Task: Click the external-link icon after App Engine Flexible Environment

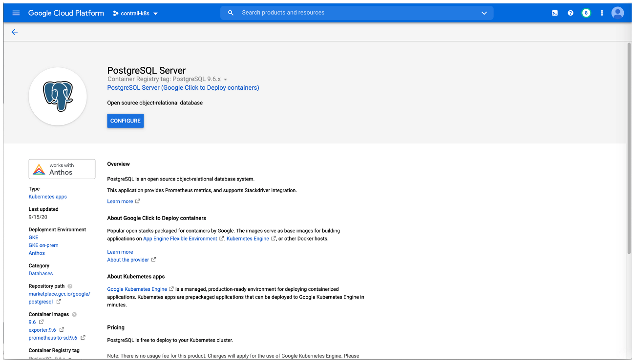Action: coord(222,239)
